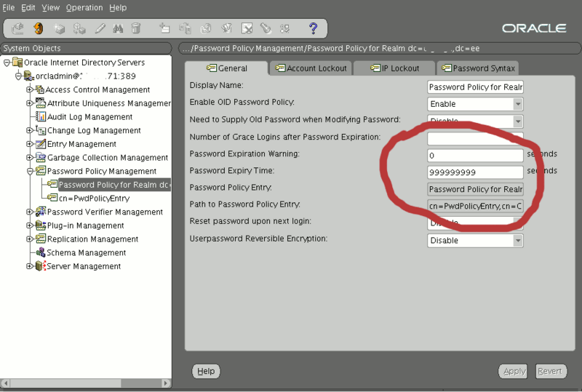
Task: Open the Operation menu
Action: [84, 7]
